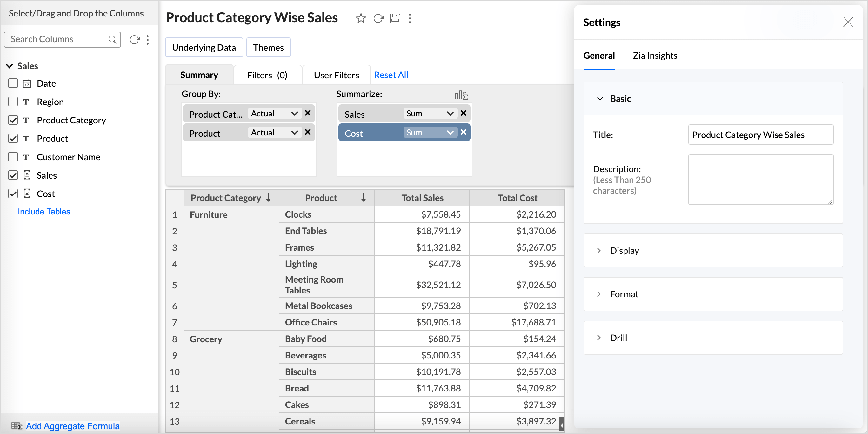
Task: Refresh the columns list icon
Action: pyautogui.click(x=134, y=40)
